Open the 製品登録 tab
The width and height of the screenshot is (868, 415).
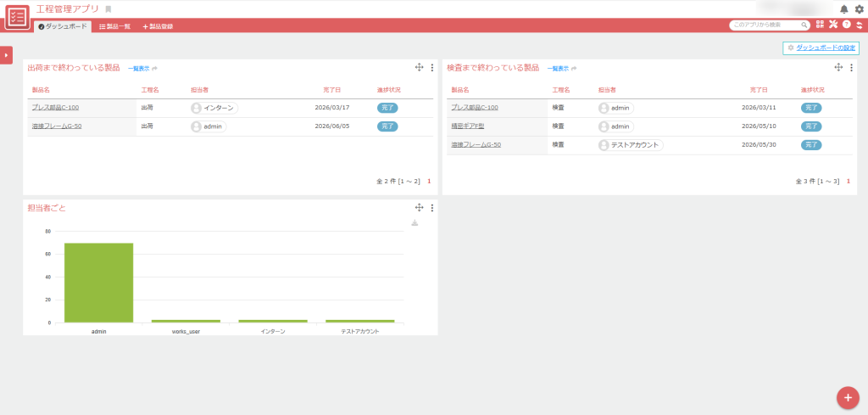click(158, 26)
